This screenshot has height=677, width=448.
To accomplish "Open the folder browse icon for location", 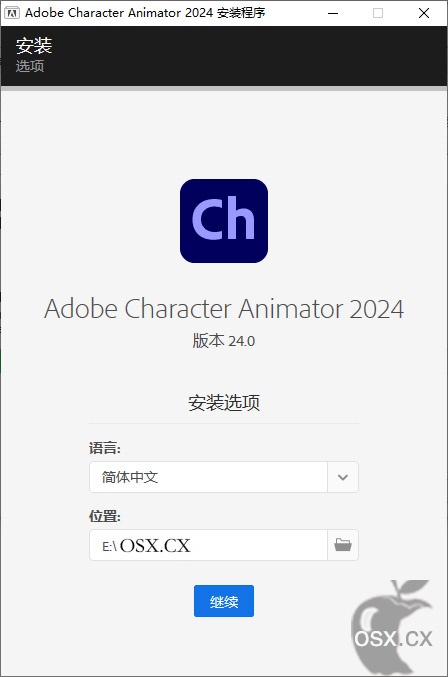I will click(343, 545).
